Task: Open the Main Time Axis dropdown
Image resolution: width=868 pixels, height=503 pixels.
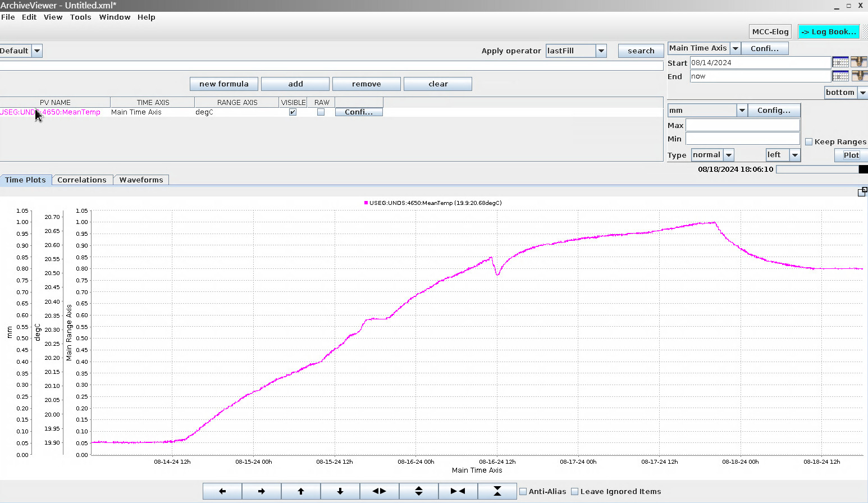Action: 735,48
